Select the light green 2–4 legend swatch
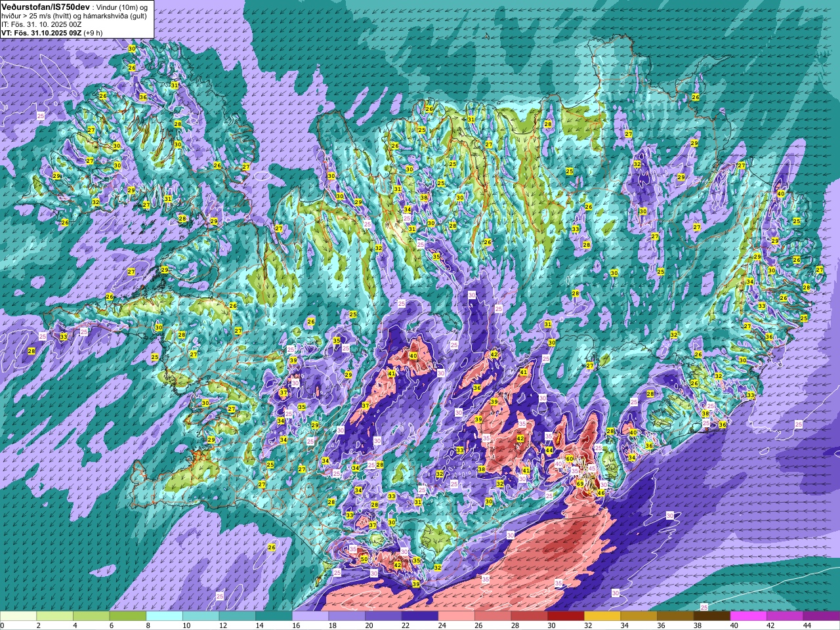The height and width of the screenshot is (630, 840). click(55, 616)
